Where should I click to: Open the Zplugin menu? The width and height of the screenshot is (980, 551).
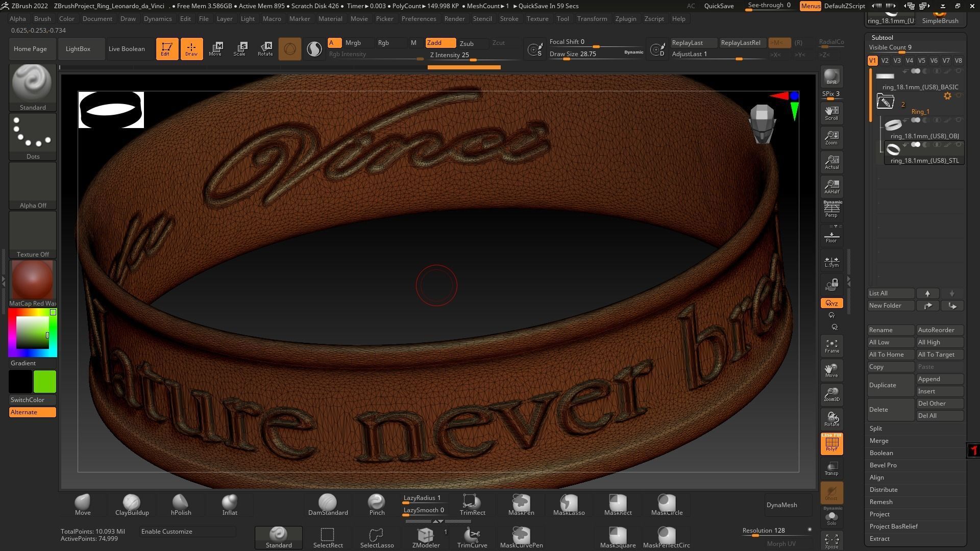pyautogui.click(x=626, y=18)
